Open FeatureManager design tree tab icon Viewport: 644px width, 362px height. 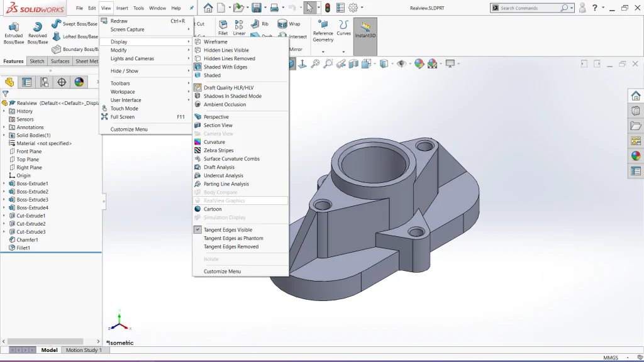pos(9,82)
